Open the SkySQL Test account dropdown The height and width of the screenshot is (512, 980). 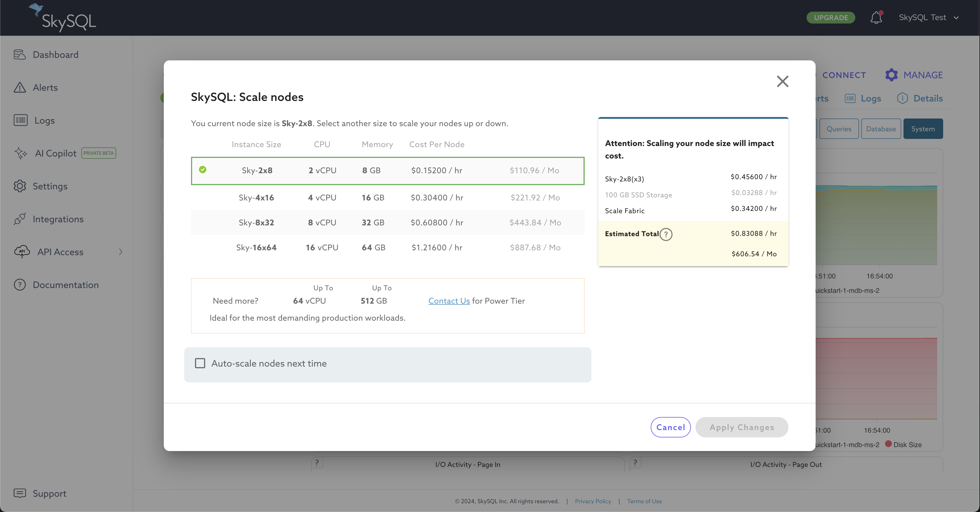928,18
